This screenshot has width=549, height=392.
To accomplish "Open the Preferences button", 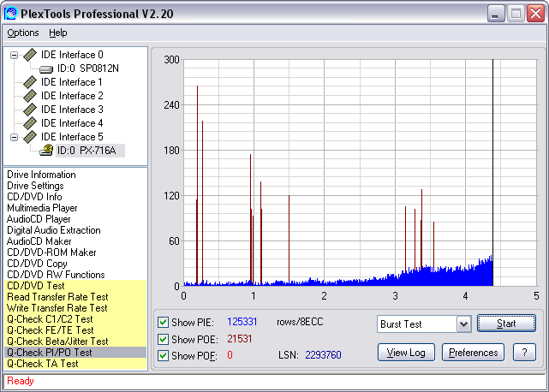I will point(473,353).
